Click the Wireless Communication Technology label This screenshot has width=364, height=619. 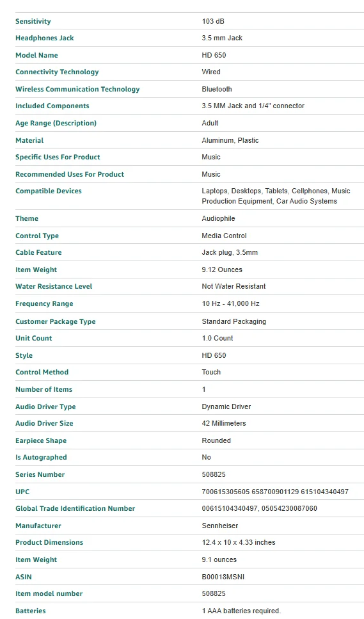pyautogui.click(x=77, y=89)
